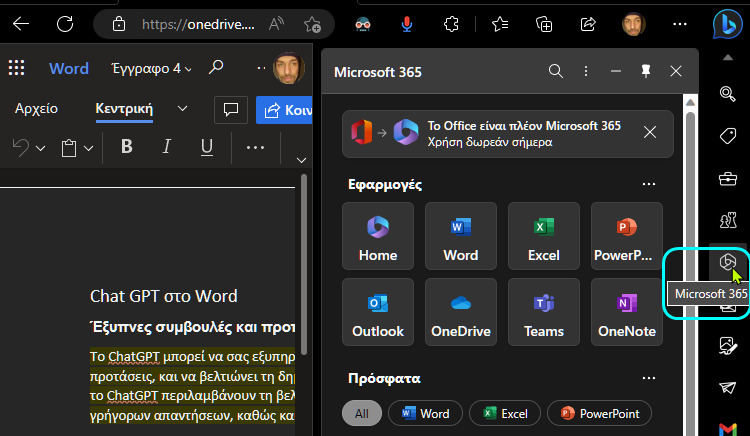
Task: Expand the Έγγραφο 4 document name dropdown
Action: coord(151,69)
